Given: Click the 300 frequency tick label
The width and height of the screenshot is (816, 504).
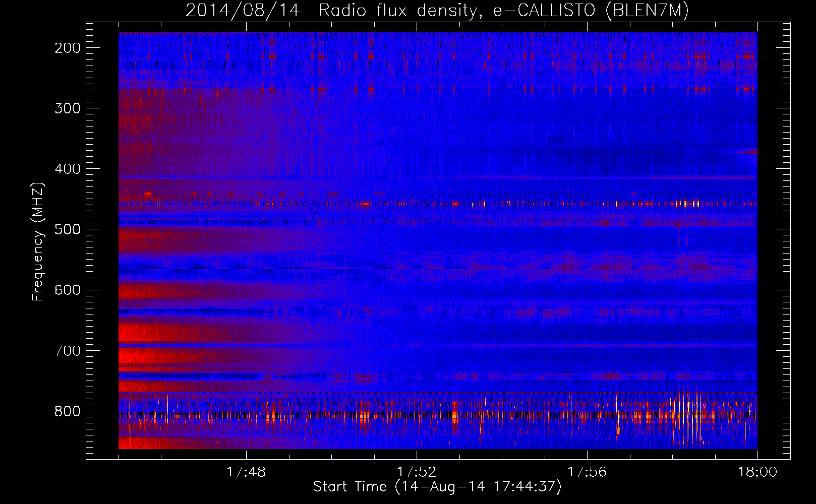Looking at the screenshot, I should pos(68,108).
